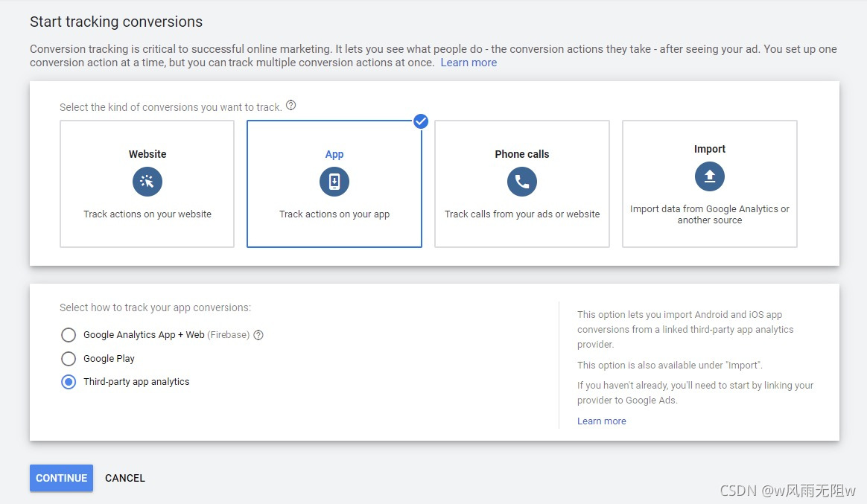Click the Import upload arrow icon
The height and width of the screenshot is (504, 867).
tap(709, 176)
